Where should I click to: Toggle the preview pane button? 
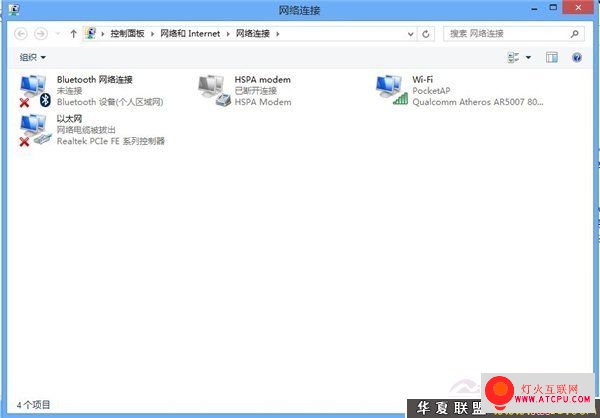tap(551, 57)
